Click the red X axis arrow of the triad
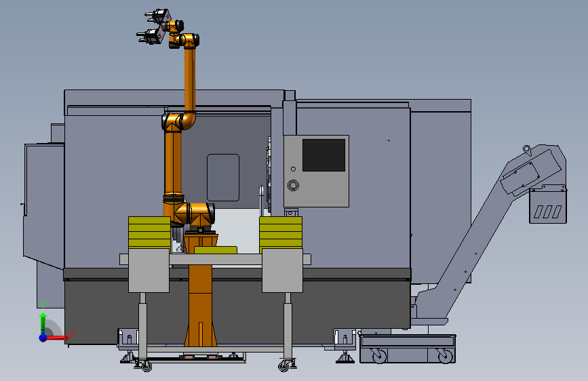This screenshot has width=588, height=381. point(56,338)
